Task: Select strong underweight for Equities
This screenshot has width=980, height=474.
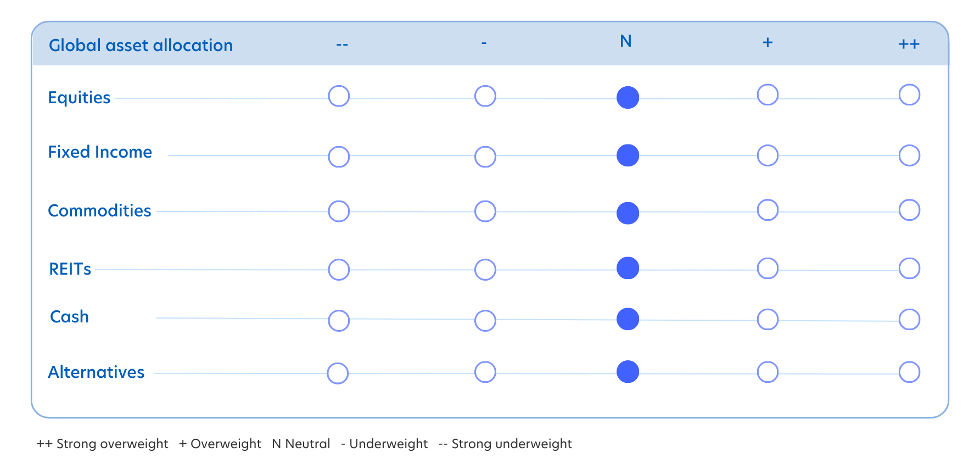Action: coord(339,96)
